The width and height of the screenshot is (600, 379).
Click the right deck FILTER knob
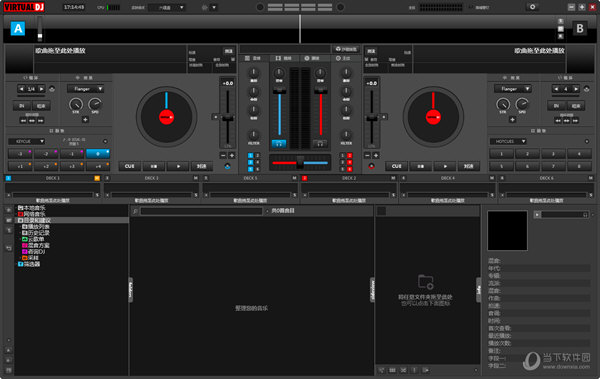346,134
